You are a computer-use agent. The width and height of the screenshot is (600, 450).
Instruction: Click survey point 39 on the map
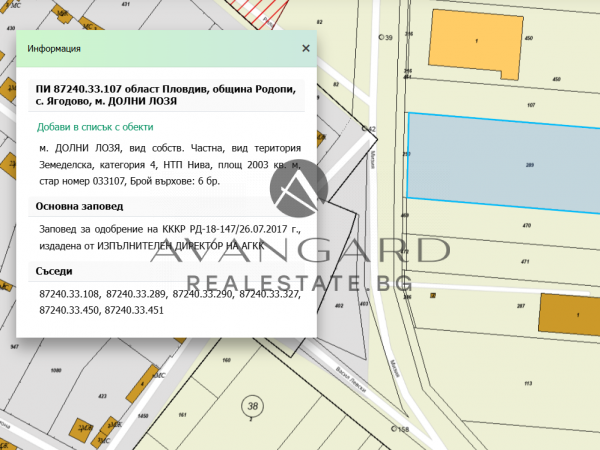pyautogui.click(x=381, y=36)
